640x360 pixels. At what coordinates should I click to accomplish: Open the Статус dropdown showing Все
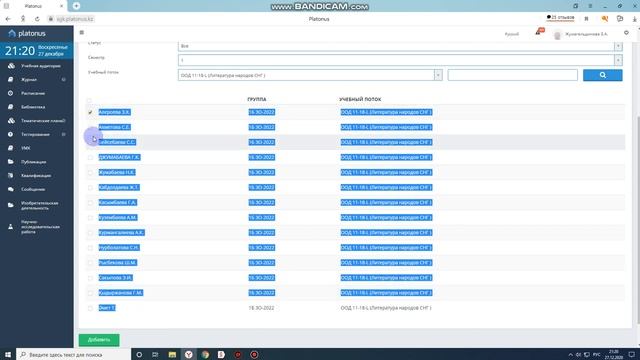(400, 46)
